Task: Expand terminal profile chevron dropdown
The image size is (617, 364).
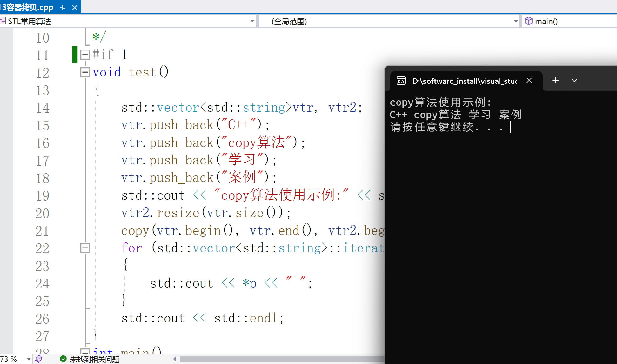Action: click(x=574, y=81)
